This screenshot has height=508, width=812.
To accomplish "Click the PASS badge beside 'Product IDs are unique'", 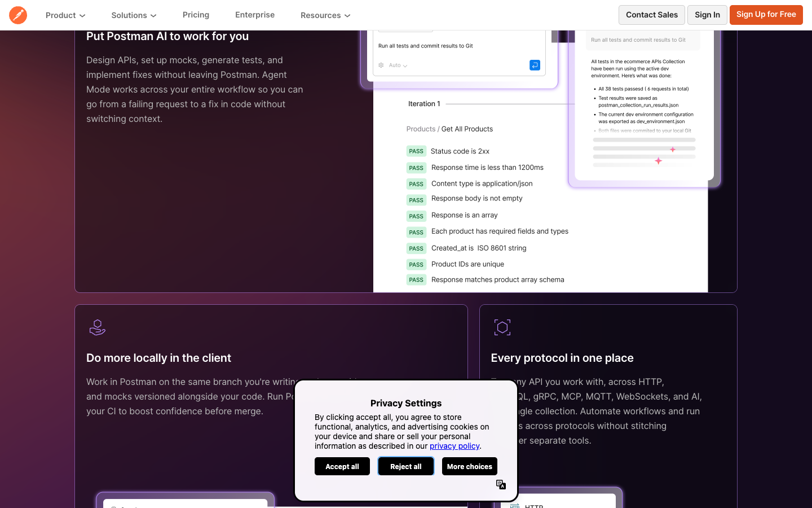I will coord(416,265).
